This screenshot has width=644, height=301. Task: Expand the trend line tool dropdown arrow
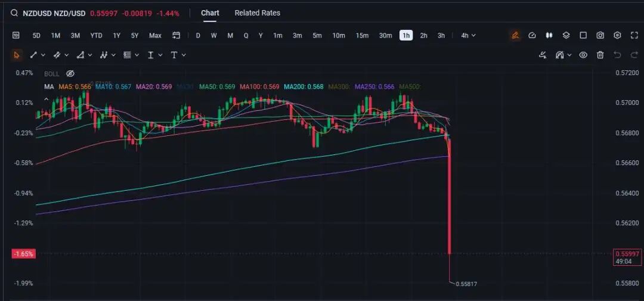(43, 55)
